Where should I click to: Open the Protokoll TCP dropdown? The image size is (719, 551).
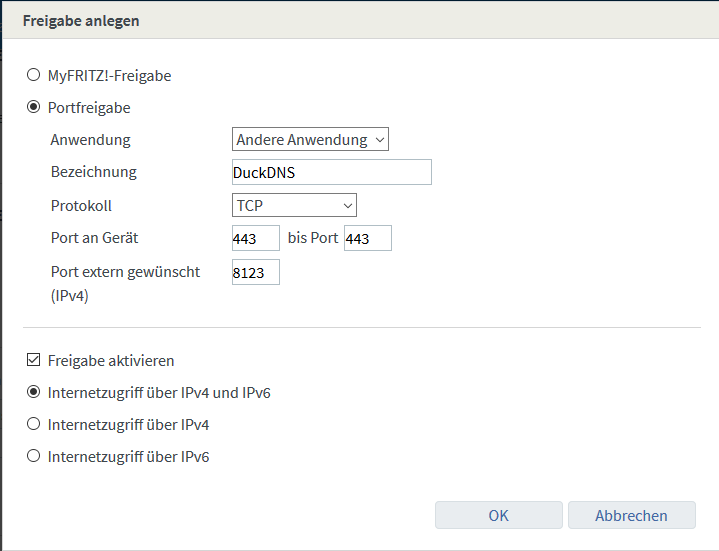tap(294, 205)
